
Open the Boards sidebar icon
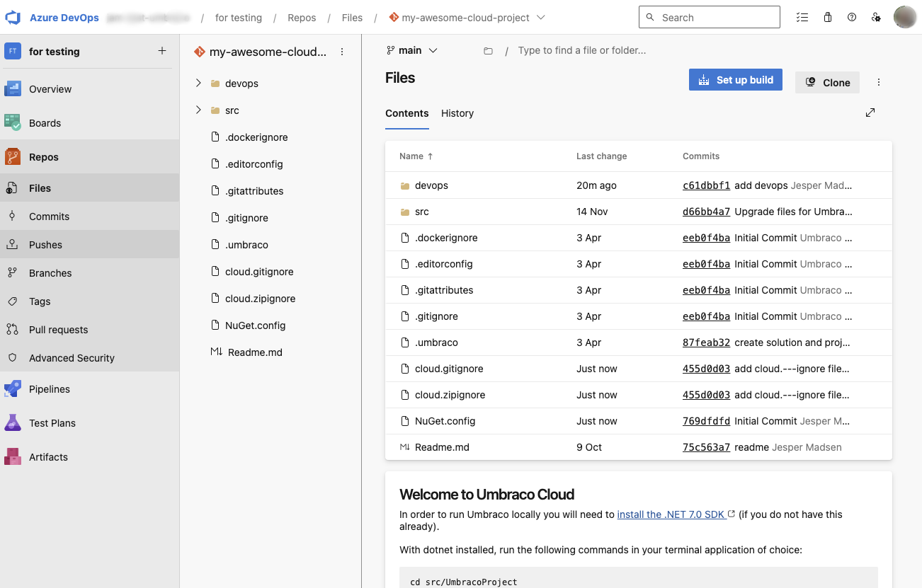click(x=13, y=123)
